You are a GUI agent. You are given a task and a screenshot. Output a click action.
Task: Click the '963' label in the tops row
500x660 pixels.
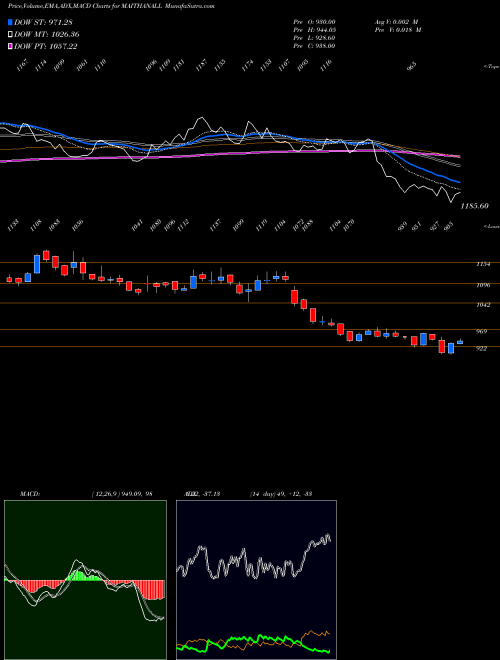(x=412, y=66)
